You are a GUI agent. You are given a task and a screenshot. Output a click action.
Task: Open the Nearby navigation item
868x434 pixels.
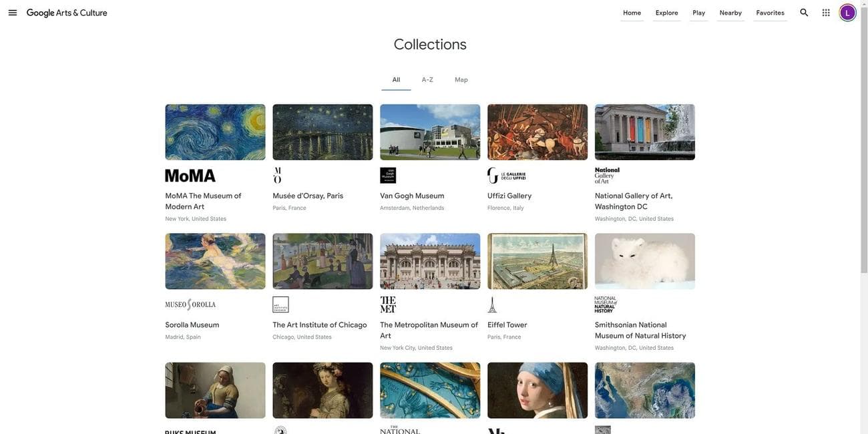point(730,13)
